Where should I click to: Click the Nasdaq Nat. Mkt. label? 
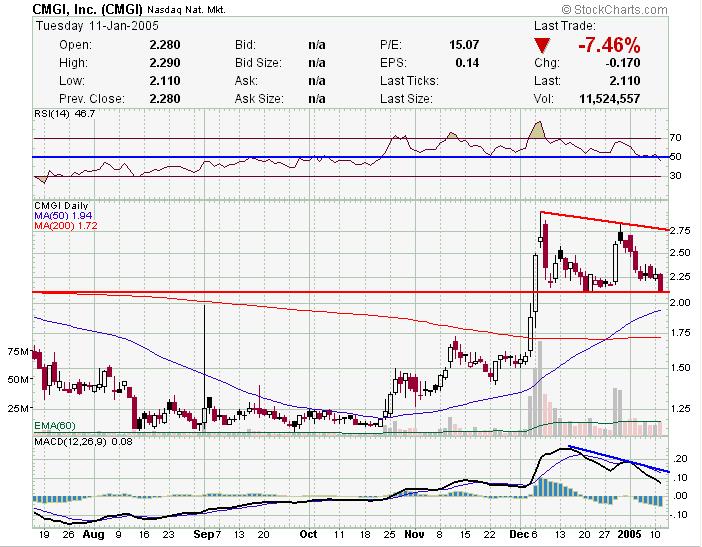pos(186,9)
